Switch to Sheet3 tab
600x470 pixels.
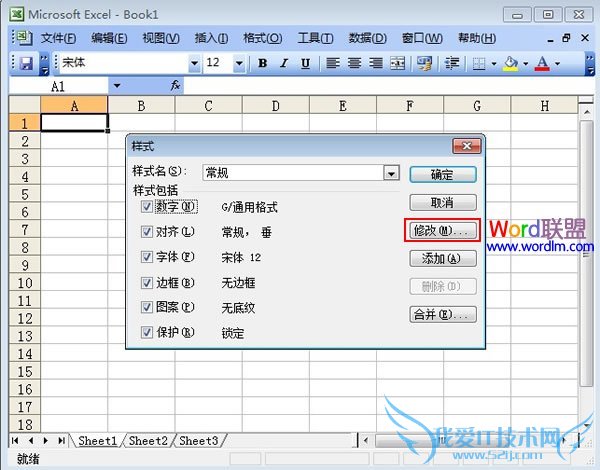point(199,441)
